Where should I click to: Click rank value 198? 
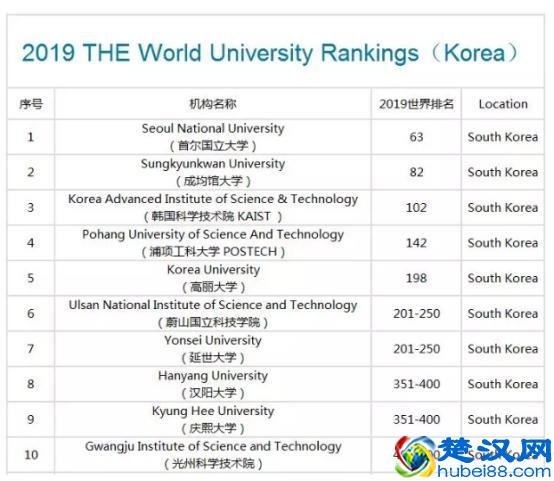(x=416, y=278)
